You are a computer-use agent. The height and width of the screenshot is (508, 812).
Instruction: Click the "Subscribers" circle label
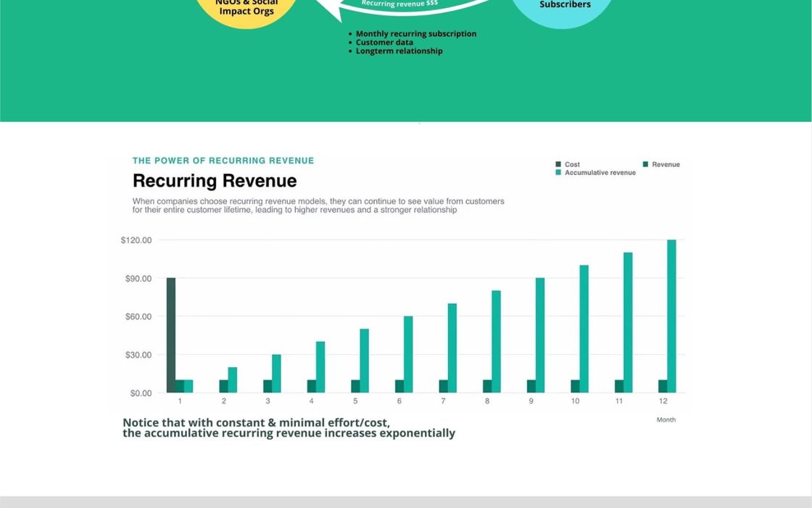click(x=565, y=4)
